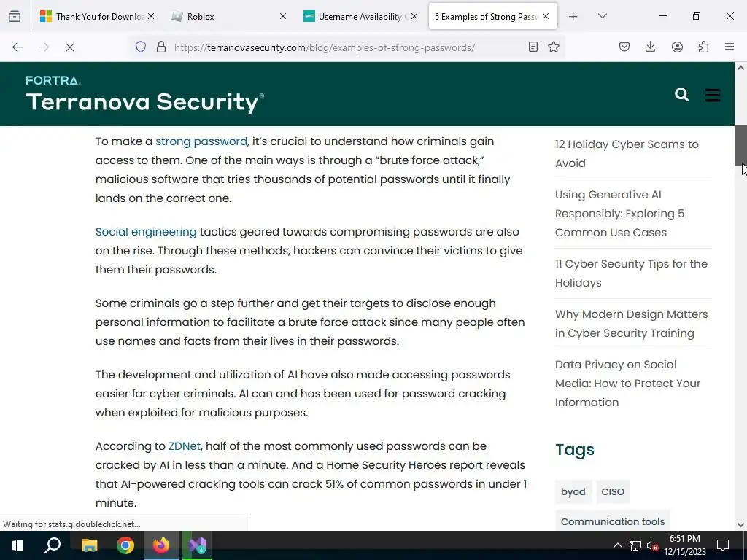This screenshot has height=560, width=747.
Task: Expand the list all tabs dropdown
Action: 602,16
